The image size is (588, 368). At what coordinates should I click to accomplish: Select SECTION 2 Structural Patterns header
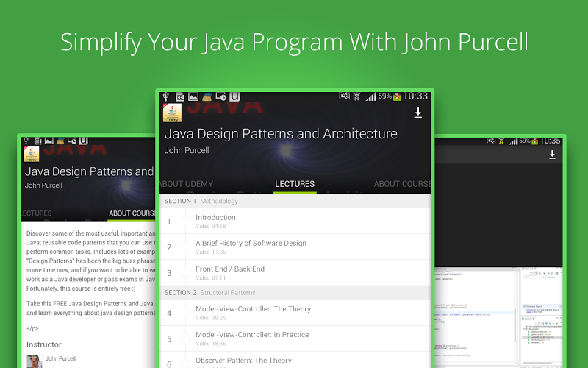[x=295, y=292]
